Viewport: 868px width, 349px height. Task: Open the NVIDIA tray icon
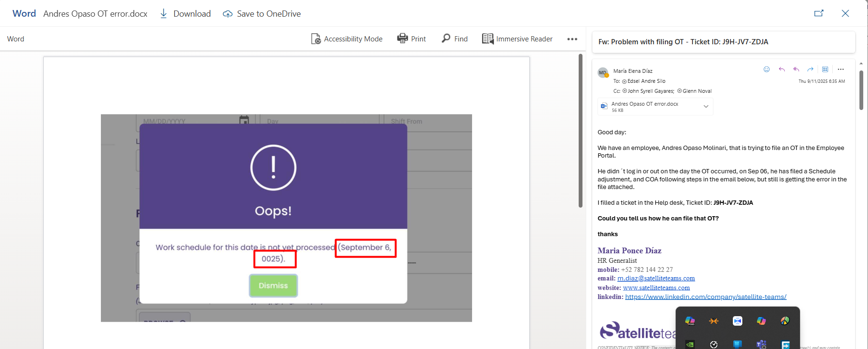[x=690, y=344]
